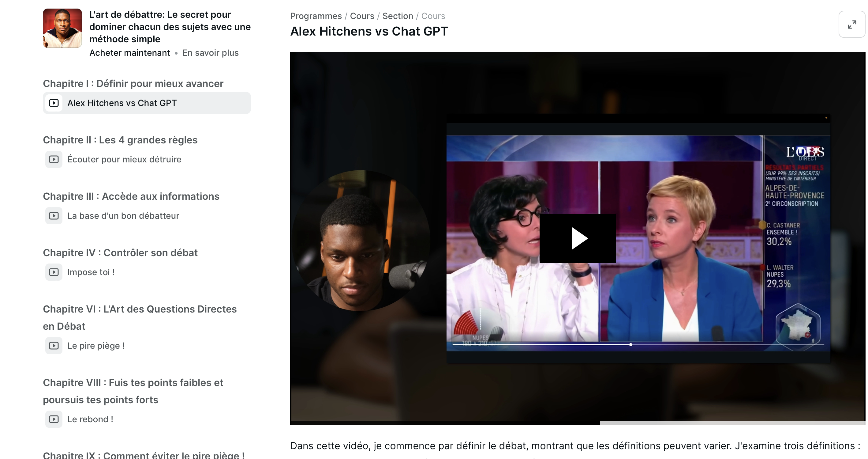
Task: Expand Chapitre IV : Contrôler son débat
Action: [x=120, y=252]
